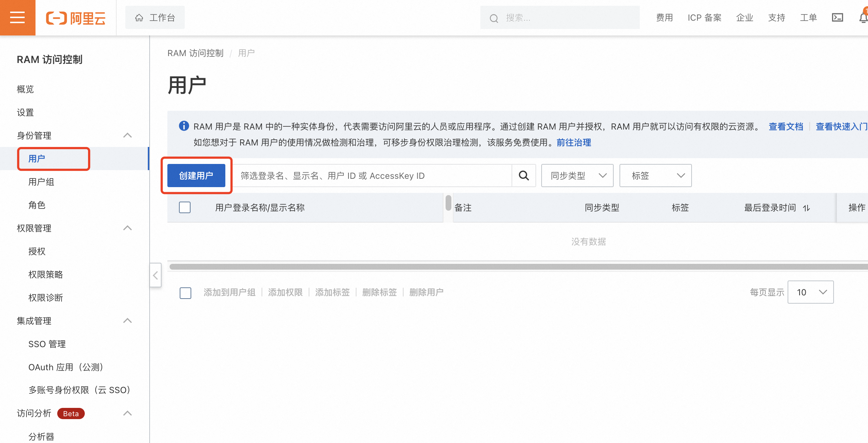The width and height of the screenshot is (868, 443).
Task: Click the Alibaba Cloud logo
Action: 76,18
